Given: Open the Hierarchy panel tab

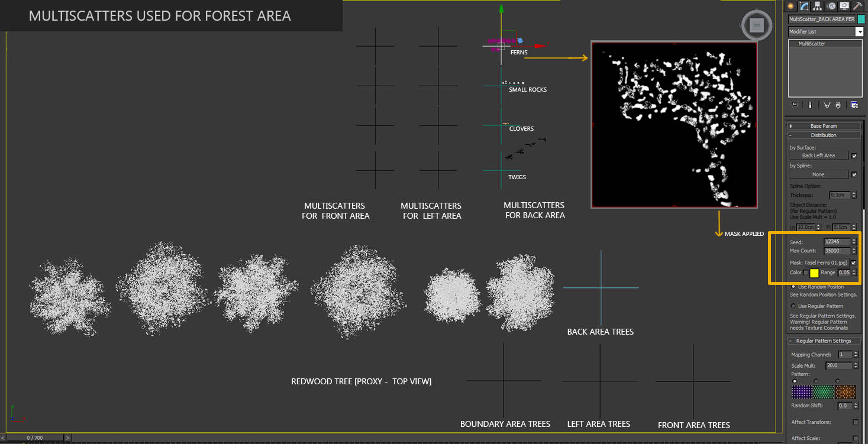Looking at the screenshot, I should [818, 6].
